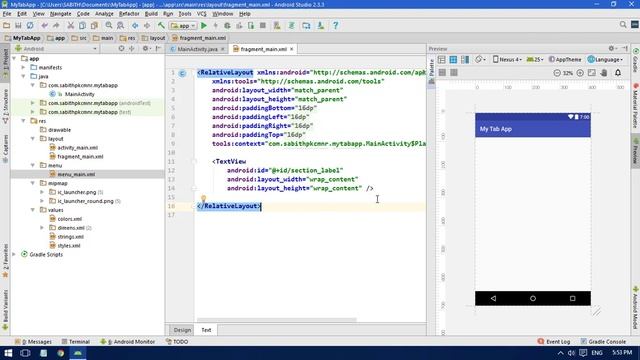The image size is (640, 360).
Task: Select the Text tab below the editor
Action: [206, 330]
